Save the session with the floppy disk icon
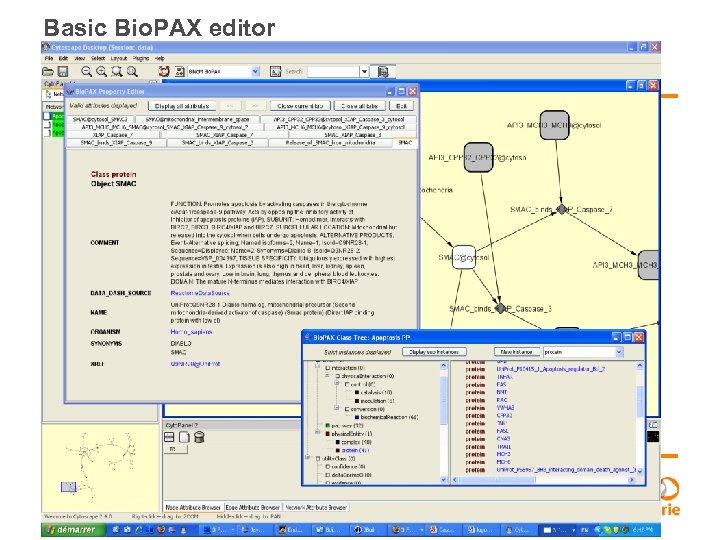Image resolution: width=720 pixels, height=540 pixels. (x=63, y=72)
